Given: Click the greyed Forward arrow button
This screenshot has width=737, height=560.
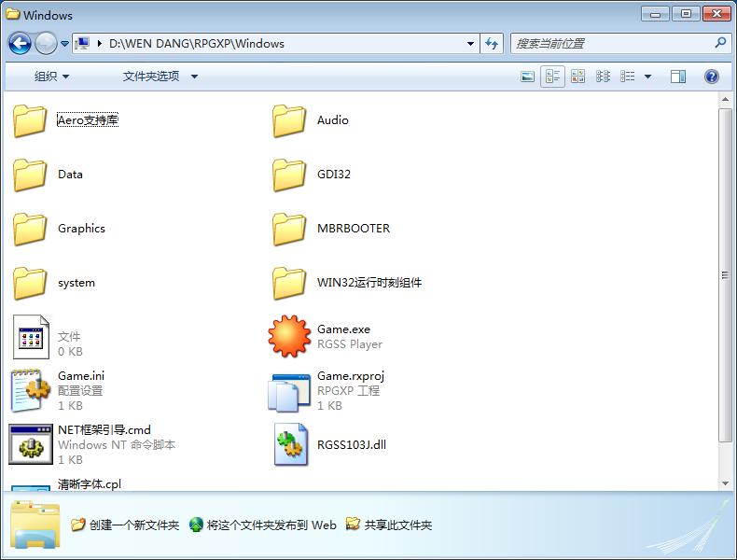Looking at the screenshot, I should coord(46,44).
